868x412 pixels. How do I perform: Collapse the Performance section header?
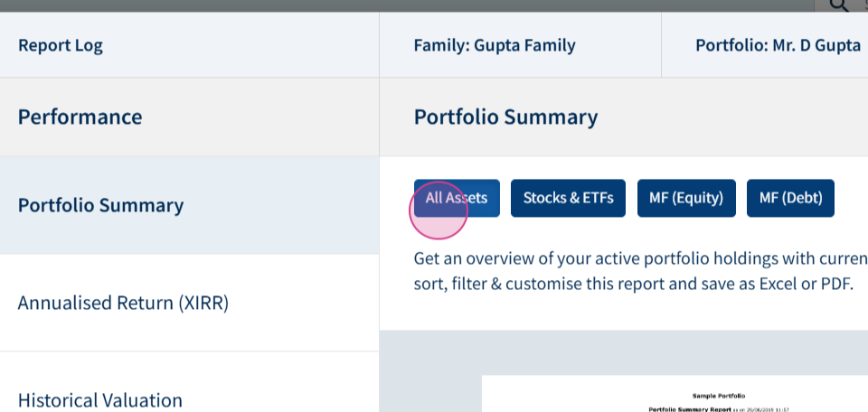[x=189, y=117]
